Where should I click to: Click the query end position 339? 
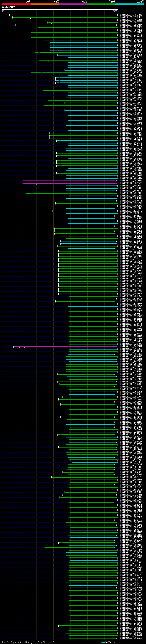(x=115, y=11)
